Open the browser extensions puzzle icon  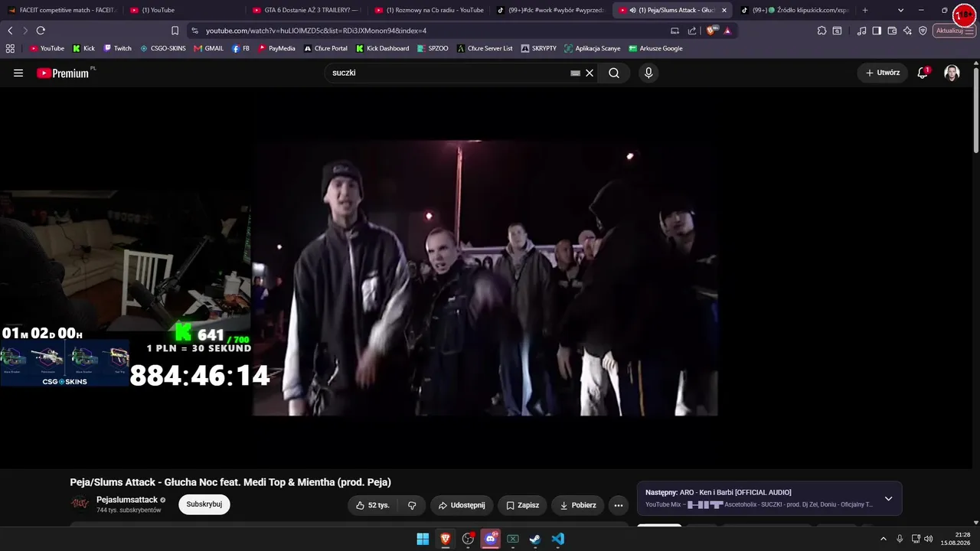[x=822, y=31]
